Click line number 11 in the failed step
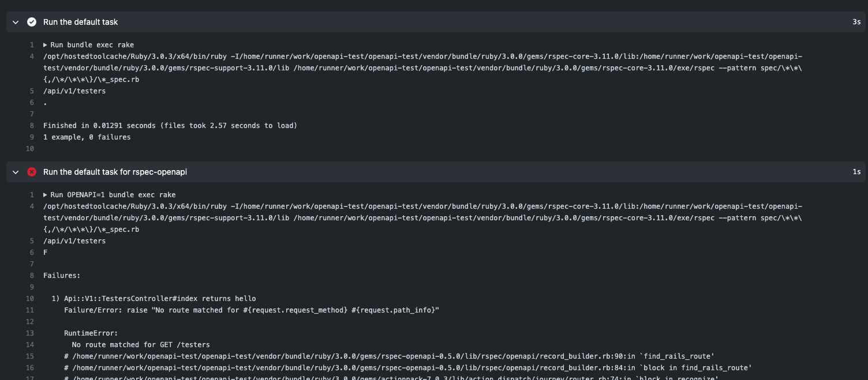 coord(30,310)
